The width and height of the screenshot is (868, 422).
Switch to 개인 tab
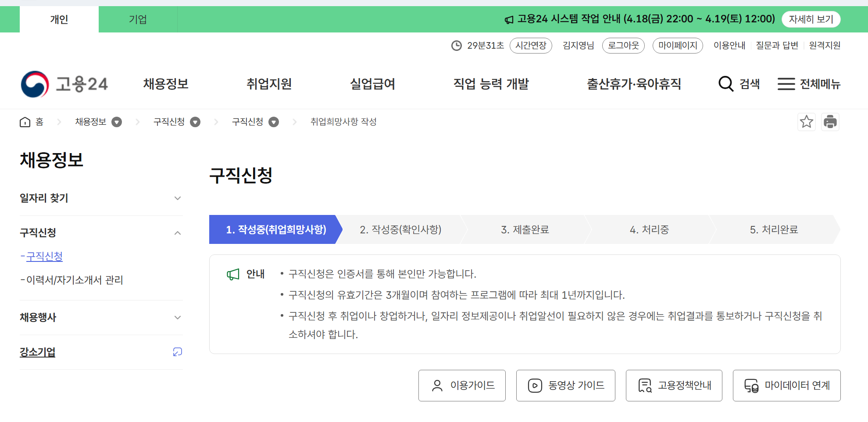click(59, 19)
